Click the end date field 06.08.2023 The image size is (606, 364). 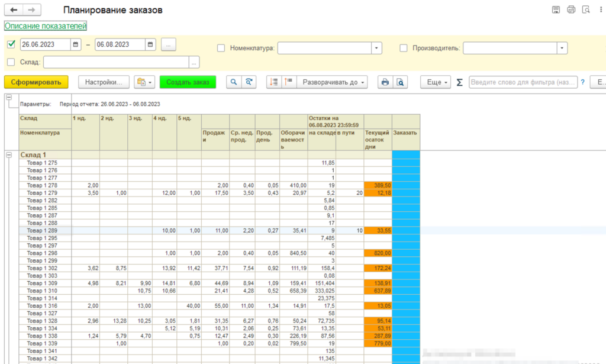(x=120, y=44)
